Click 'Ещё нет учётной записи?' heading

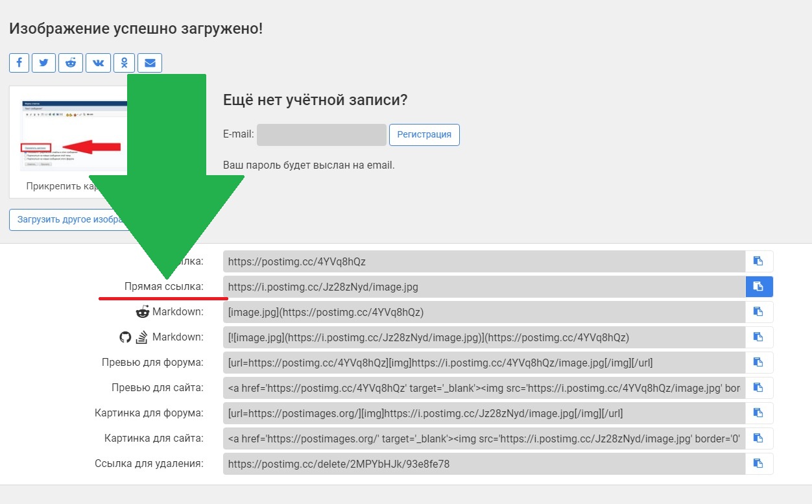pos(315,100)
